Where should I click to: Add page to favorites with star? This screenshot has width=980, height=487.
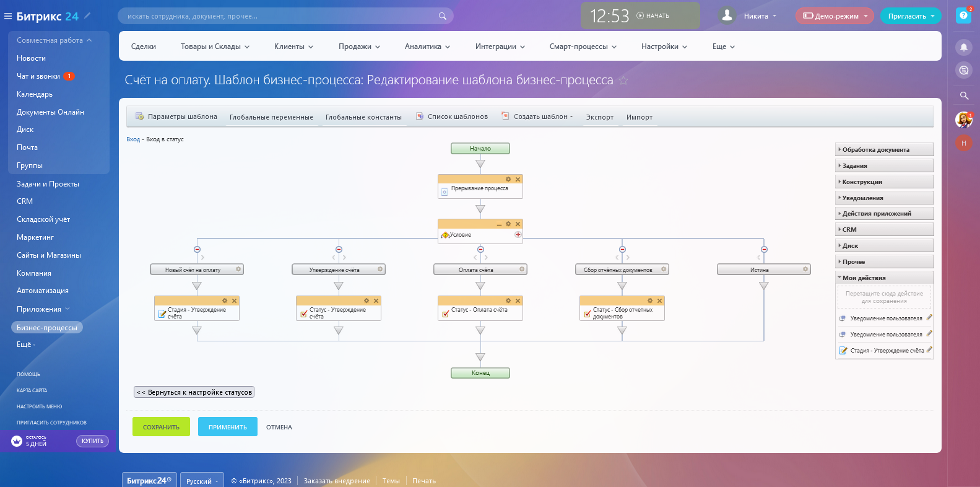[x=623, y=81]
